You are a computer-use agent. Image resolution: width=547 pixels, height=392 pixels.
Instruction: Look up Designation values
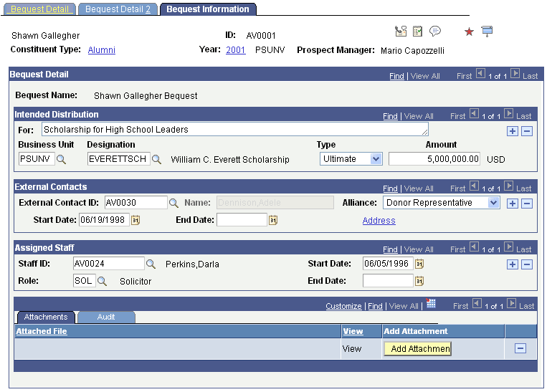(x=156, y=159)
